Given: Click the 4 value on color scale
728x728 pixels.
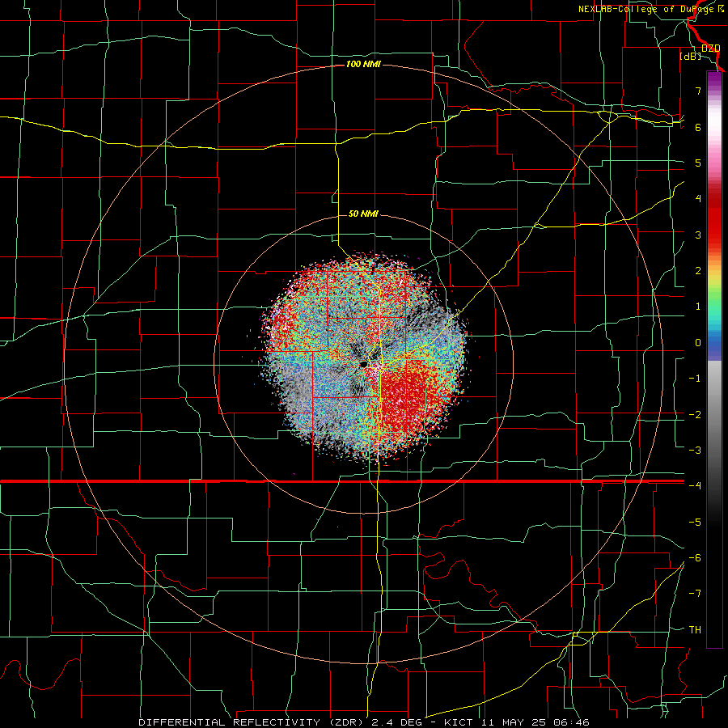Looking at the screenshot, I should [698, 199].
